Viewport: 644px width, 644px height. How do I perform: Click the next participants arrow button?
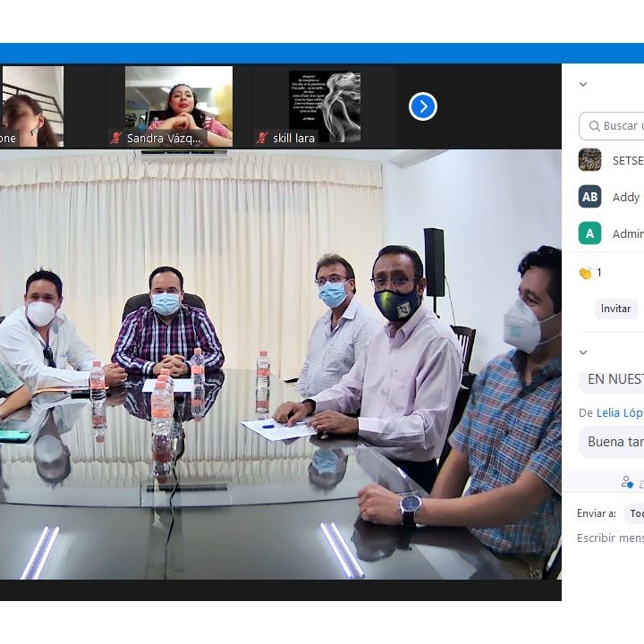(x=422, y=107)
